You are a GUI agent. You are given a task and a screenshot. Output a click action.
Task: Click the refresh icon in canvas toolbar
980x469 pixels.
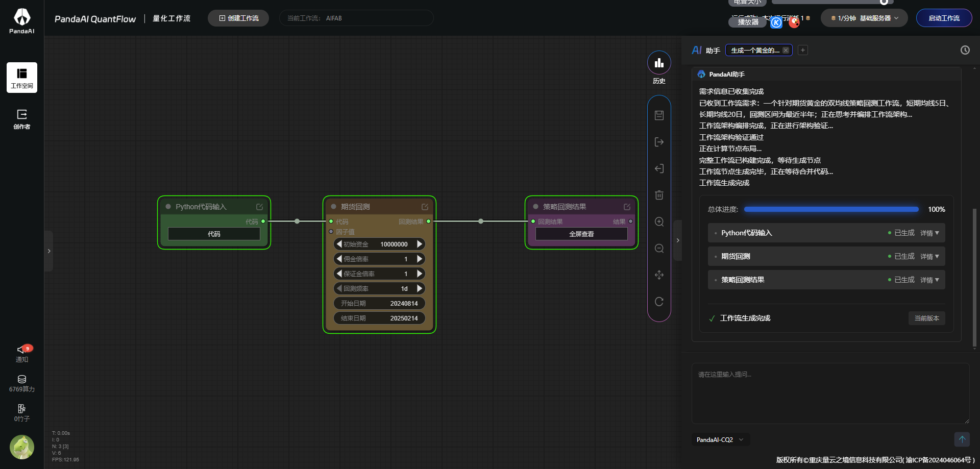click(659, 302)
